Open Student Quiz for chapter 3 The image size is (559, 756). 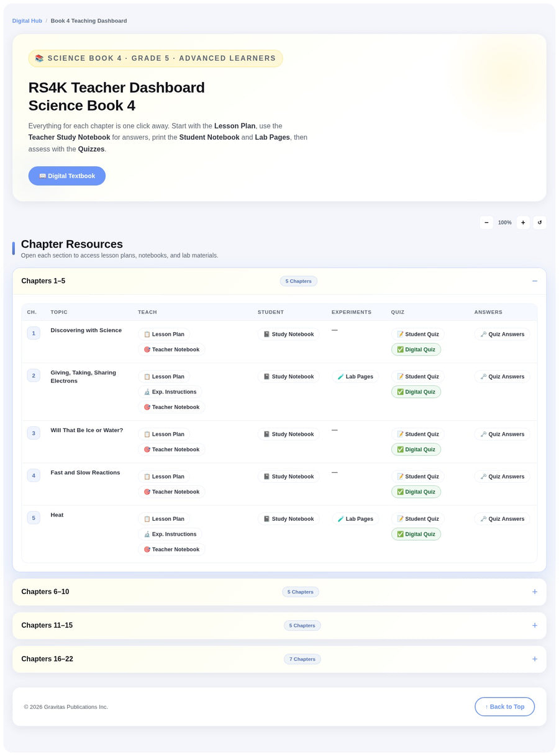coord(418,434)
